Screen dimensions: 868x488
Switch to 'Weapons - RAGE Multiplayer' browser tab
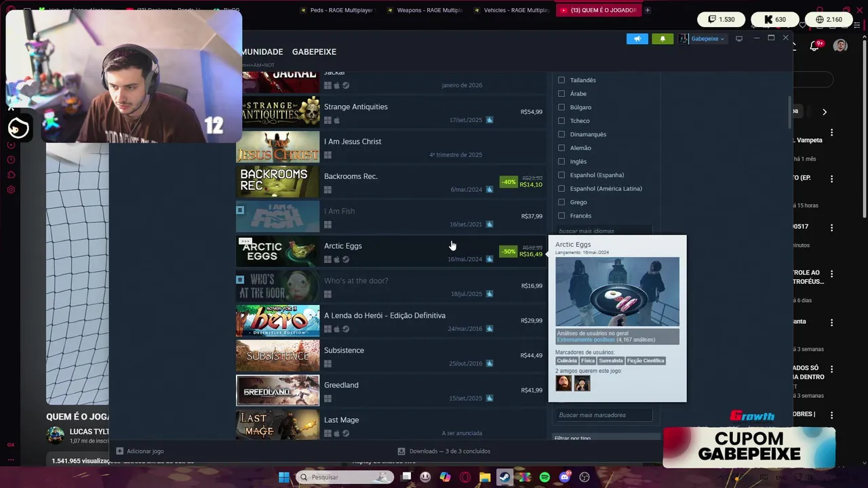pyautogui.click(x=424, y=10)
